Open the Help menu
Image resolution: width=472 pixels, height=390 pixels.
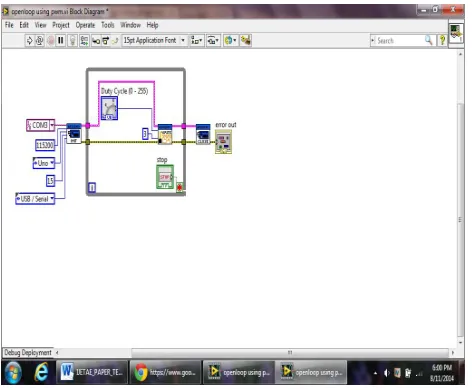[x=152, y=25]
